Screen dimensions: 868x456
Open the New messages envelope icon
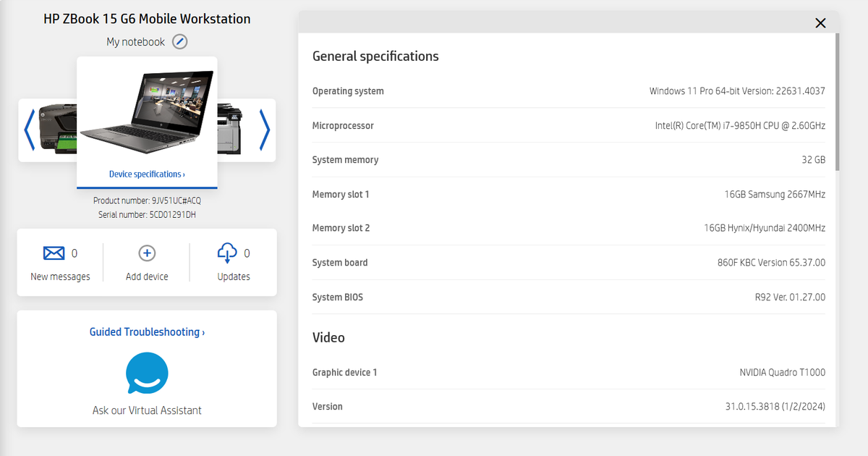(x=54, y=253)
